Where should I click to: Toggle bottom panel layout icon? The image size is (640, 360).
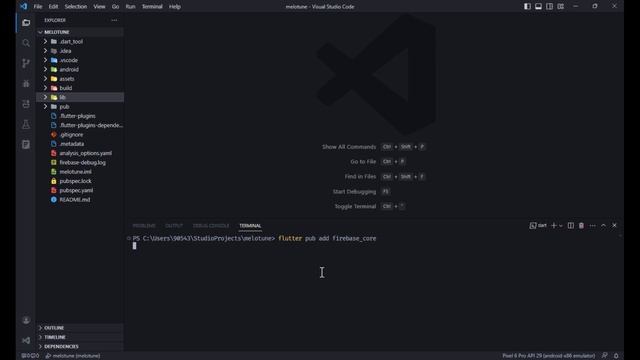click(538, 7)
